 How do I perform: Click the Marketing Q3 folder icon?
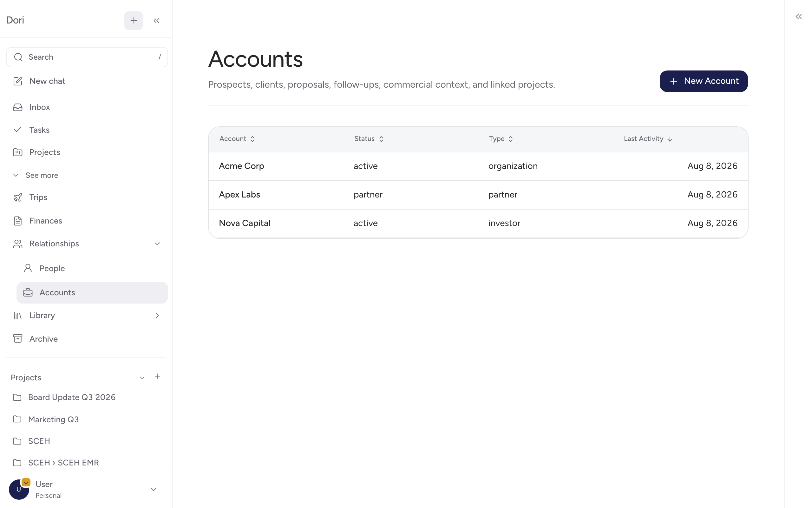click(17, 419)
